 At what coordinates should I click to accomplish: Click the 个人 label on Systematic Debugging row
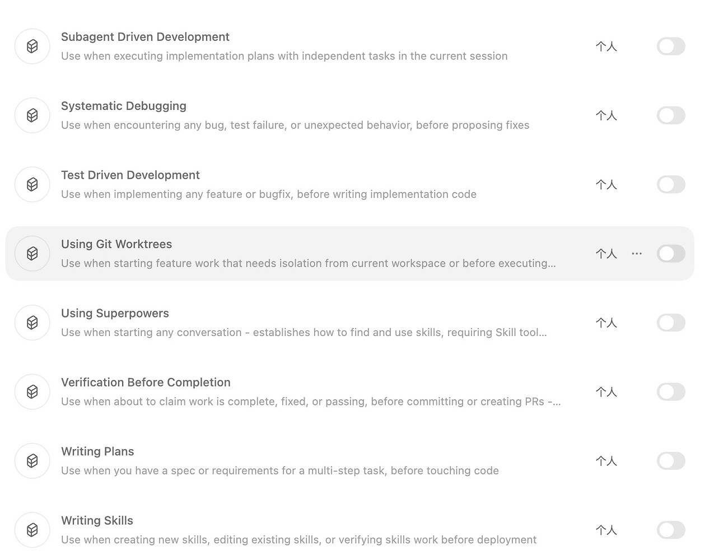(x=606, y=115)
